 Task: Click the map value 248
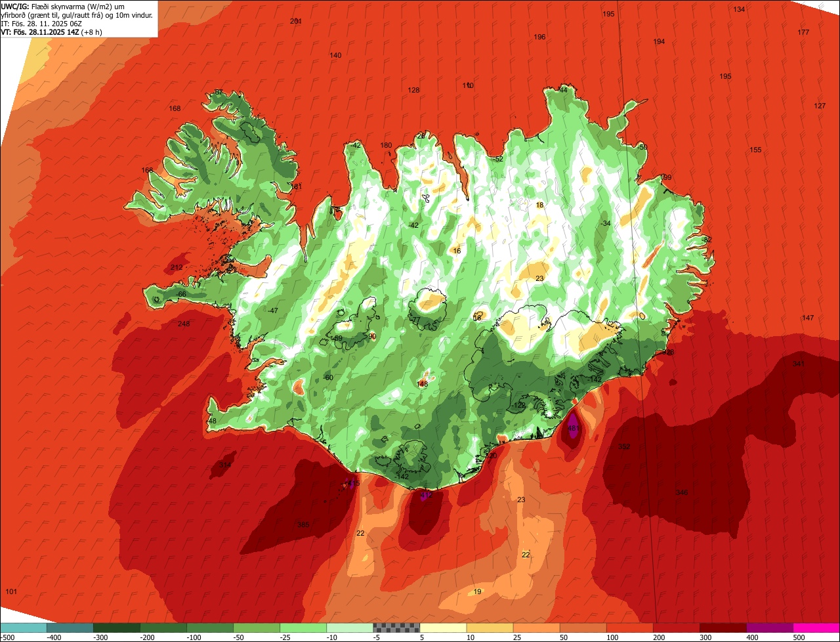coord(184,324)
